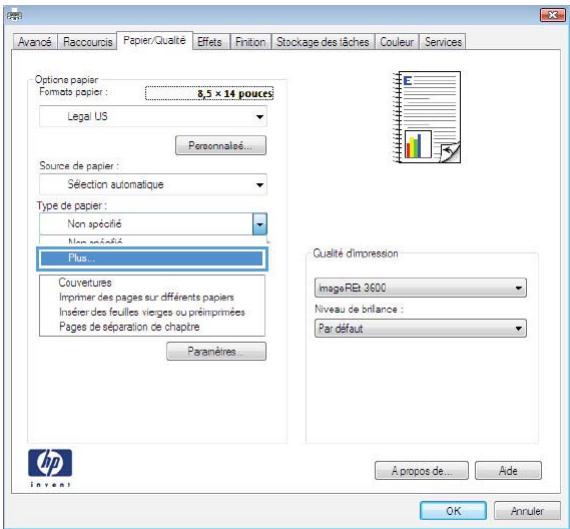This screenshot has width=570, height=529.
Task: Open the Legal US paper format dropdown
Action: click(153, 116)
